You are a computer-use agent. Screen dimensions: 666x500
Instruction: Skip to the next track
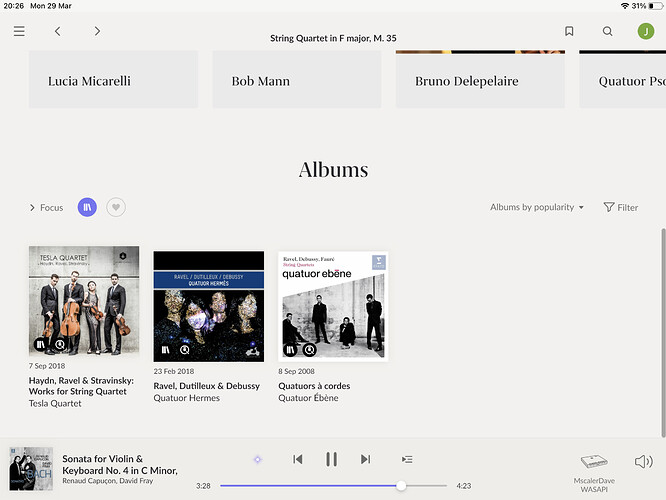(365, 459)
